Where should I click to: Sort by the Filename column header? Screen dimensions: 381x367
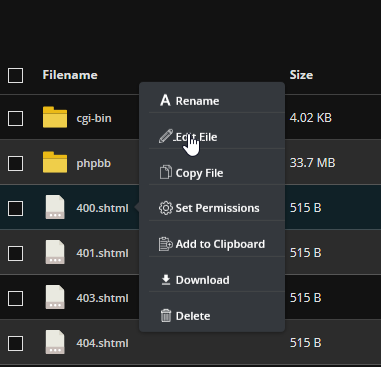(70, 75)
